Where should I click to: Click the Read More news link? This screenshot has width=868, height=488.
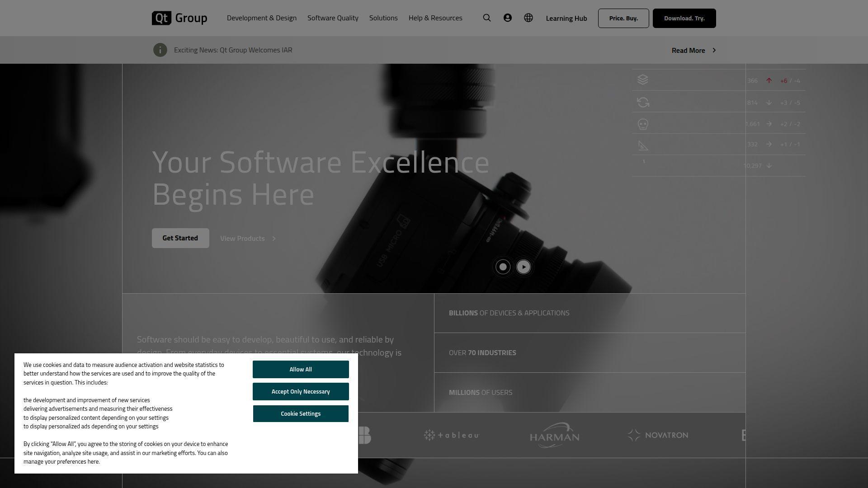[x=693, y=51]
